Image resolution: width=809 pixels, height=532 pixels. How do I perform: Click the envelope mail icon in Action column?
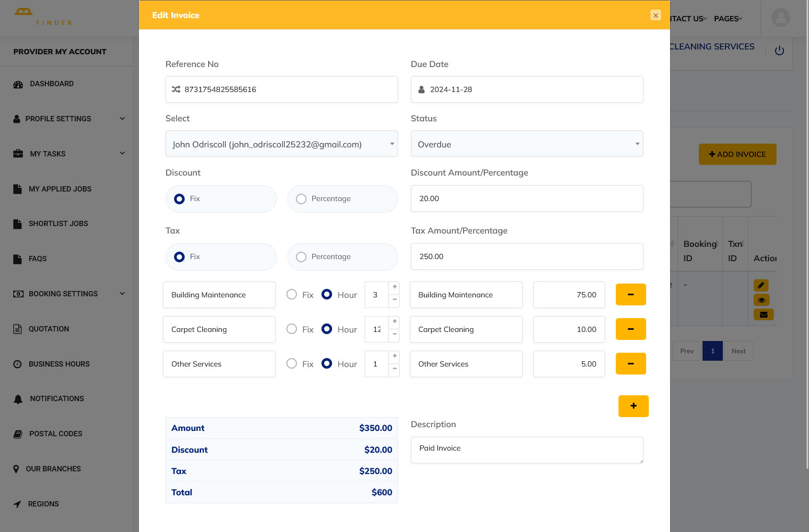click(763, 314)
